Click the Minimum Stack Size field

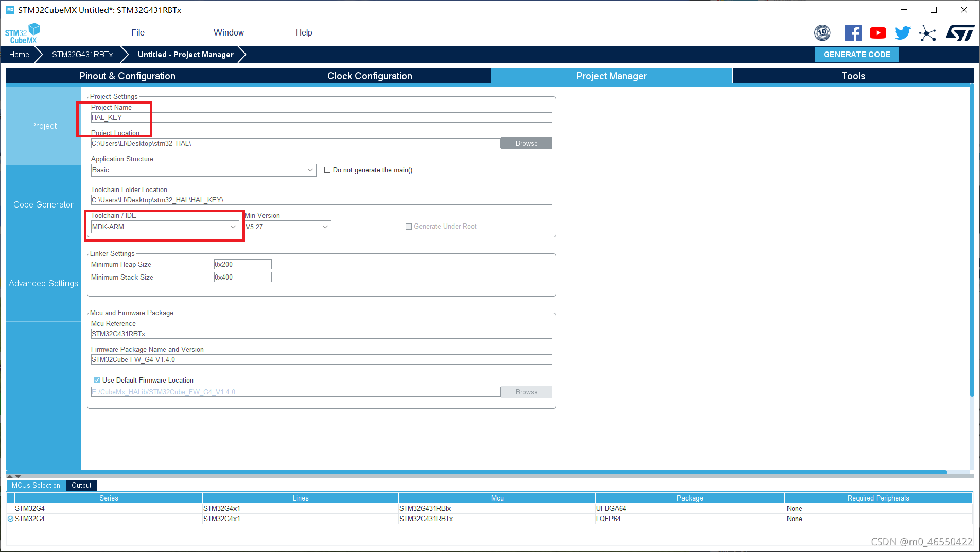coord(242,277)
